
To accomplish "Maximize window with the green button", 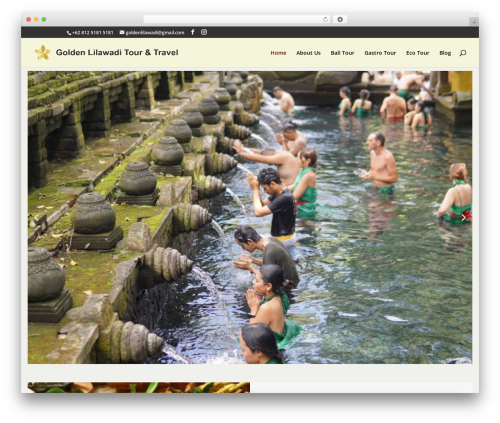I will point(44,20).
